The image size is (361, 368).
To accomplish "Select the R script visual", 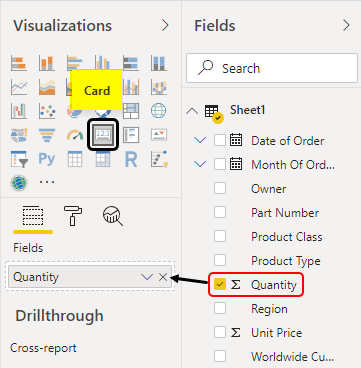I will point(131,159).
